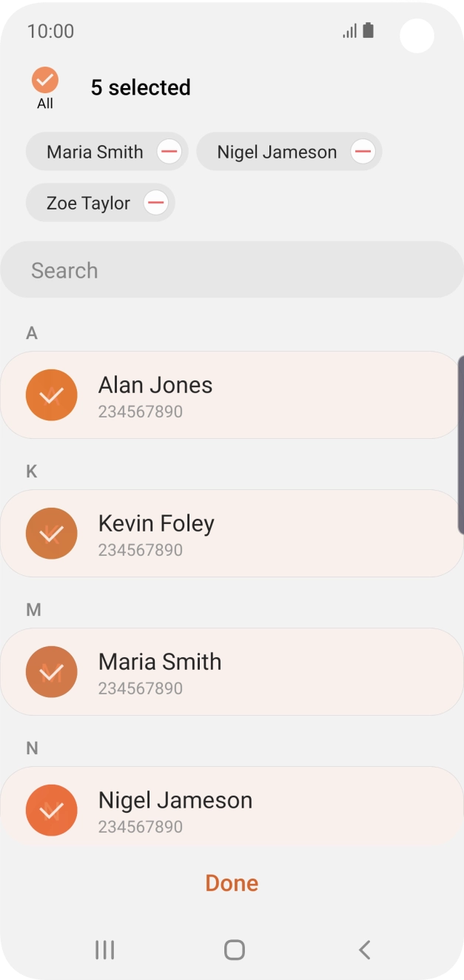Screen dimensions: 464x980
Task: Tap the "5 selected" header text
Action: tap(141, 87)
